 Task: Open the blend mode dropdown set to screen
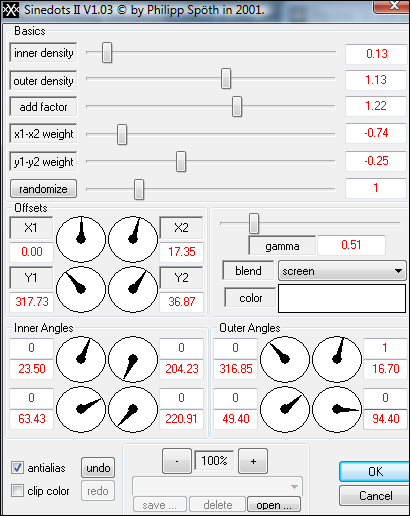[x=342, y=271]
